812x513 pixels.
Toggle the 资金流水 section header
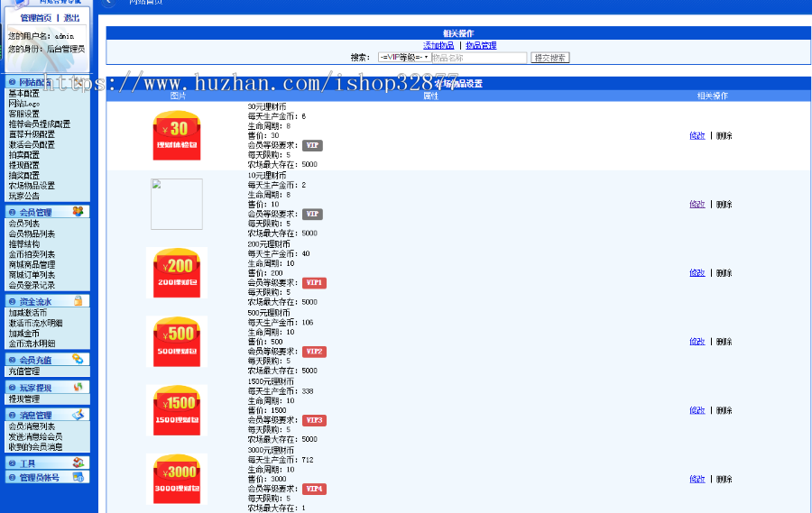(x=47, y=301)
